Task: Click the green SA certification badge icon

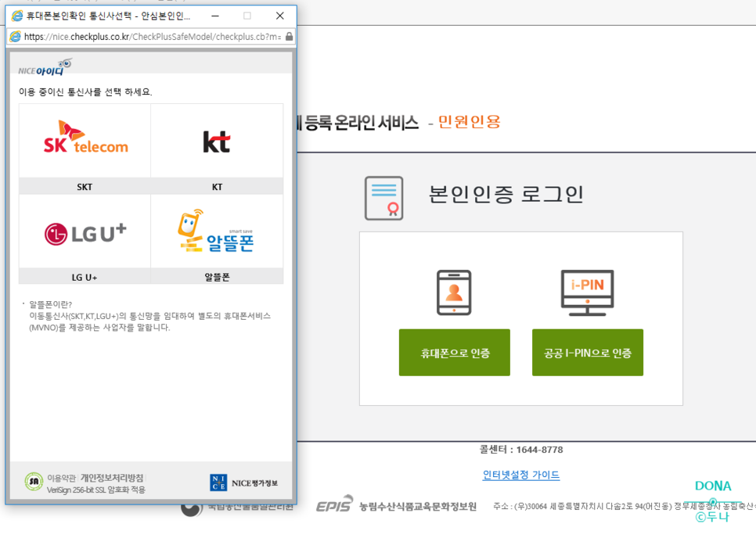Action: tap(34, 482)
